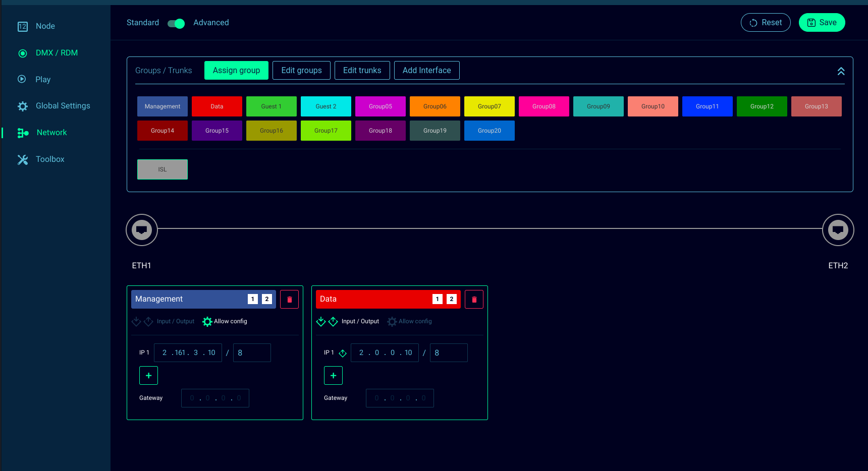This screenshot has height=471, width=868.
Task: Click the Reset button
Action: (x=766, y=23)
